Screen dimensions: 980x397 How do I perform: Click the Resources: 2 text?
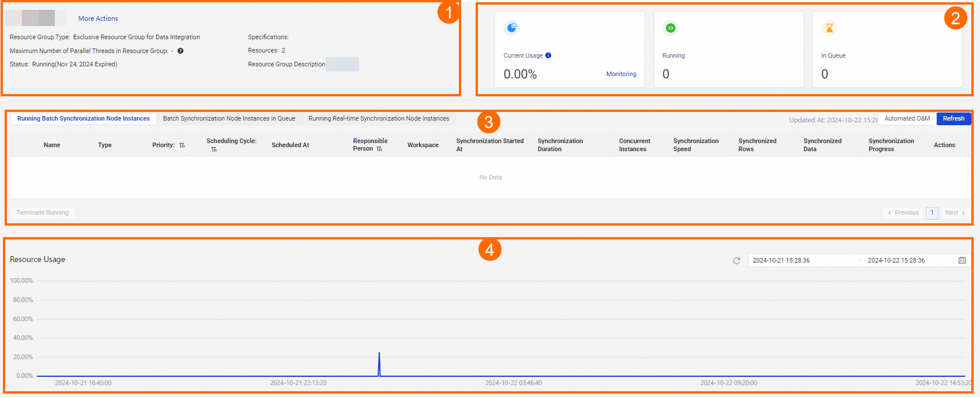267,50
